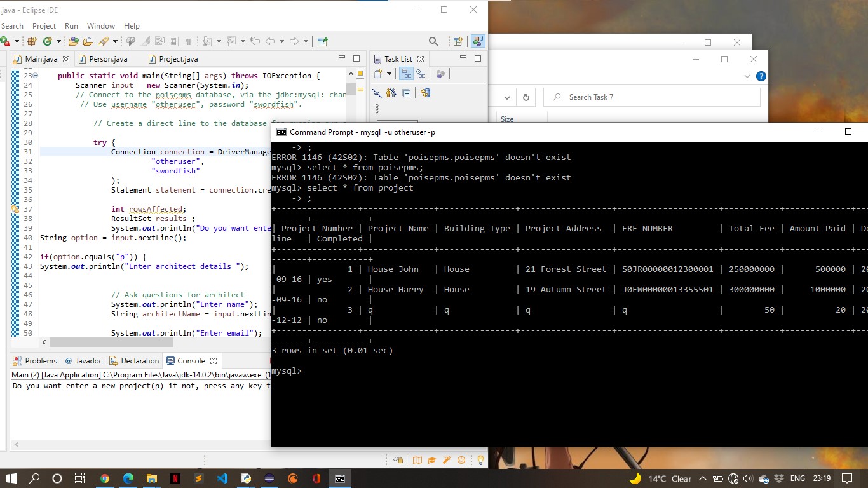Click the Tutorials graduation cap status icon

pyautogui.click(x=432, y=460)
